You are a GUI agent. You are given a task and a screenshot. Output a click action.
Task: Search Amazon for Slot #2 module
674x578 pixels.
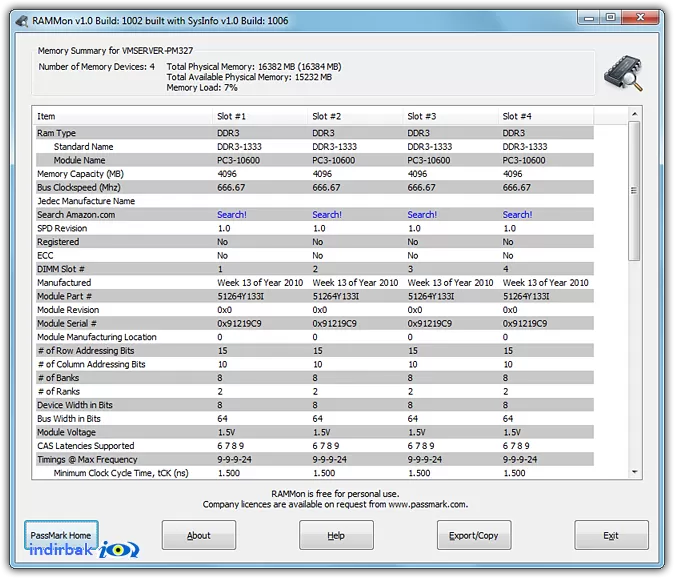click(x=327, y=214)
